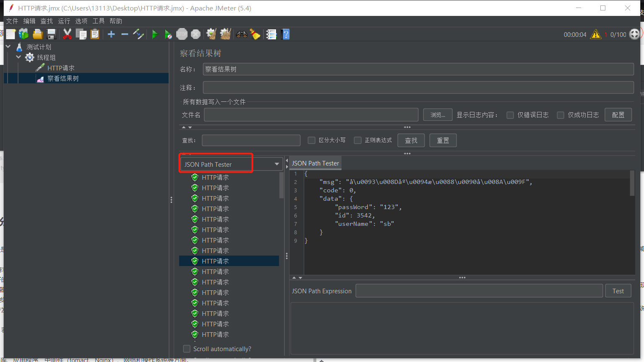Select HTTP请求 sampler in the test plan tree
This screenshot has height=362, width=644.
click(x=61, y=68)
